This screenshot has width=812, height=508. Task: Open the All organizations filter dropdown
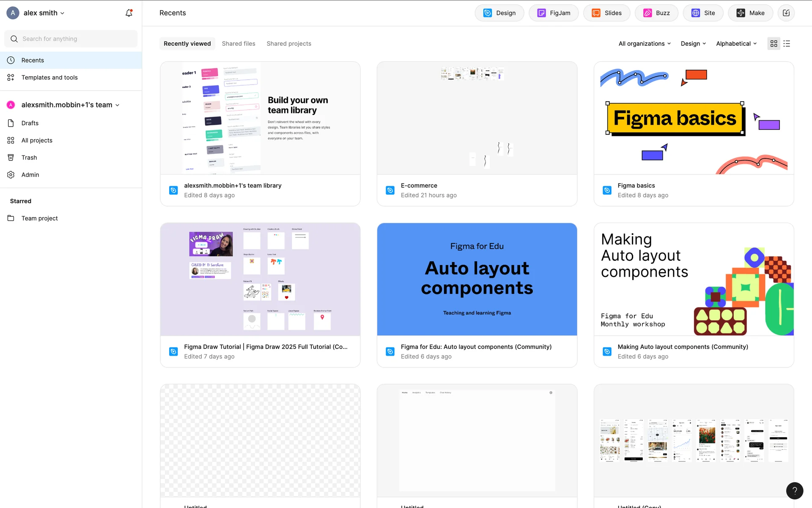point(645,44)
